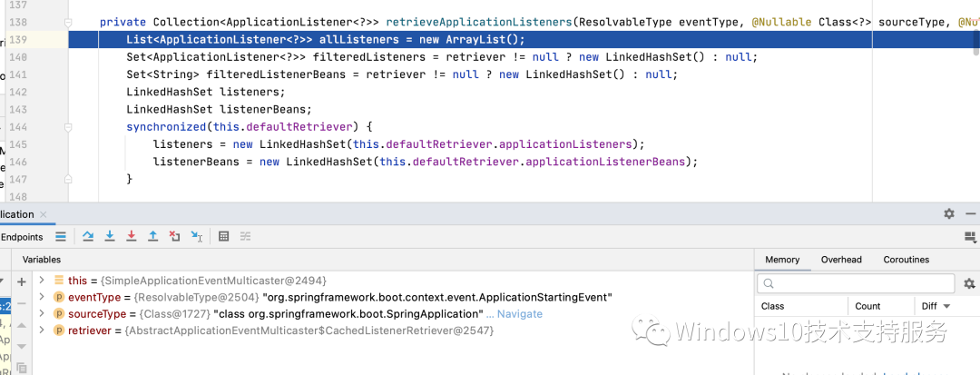Select the SimpleApplicationEventMulticaster@2494 value
This screenshot has height=375, width=980.
coord(213,281)
